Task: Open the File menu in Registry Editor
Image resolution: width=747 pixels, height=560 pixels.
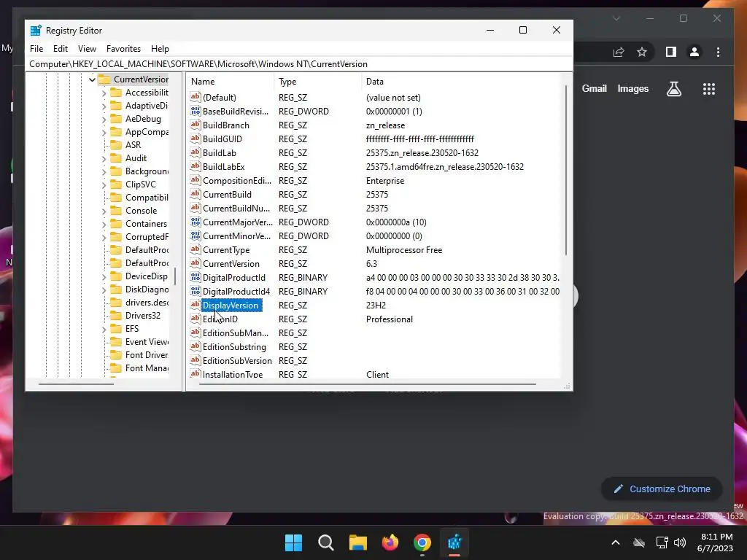Action: point(36,49)
